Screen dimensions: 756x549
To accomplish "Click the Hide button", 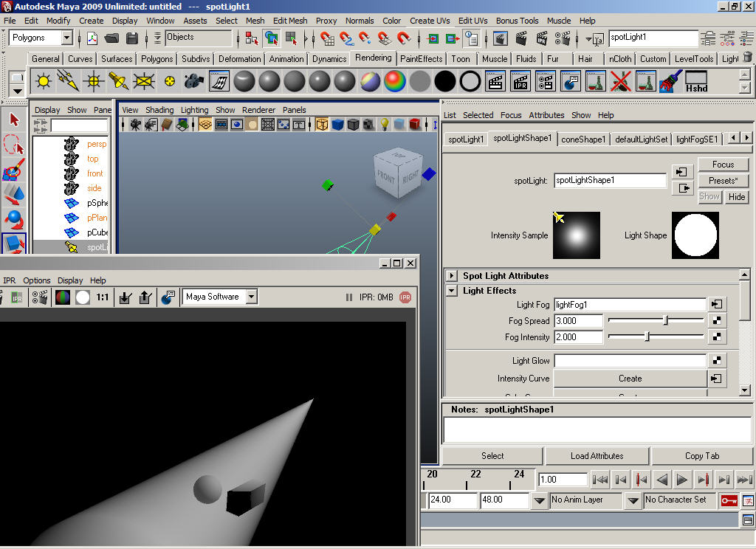I will (737, 197).
